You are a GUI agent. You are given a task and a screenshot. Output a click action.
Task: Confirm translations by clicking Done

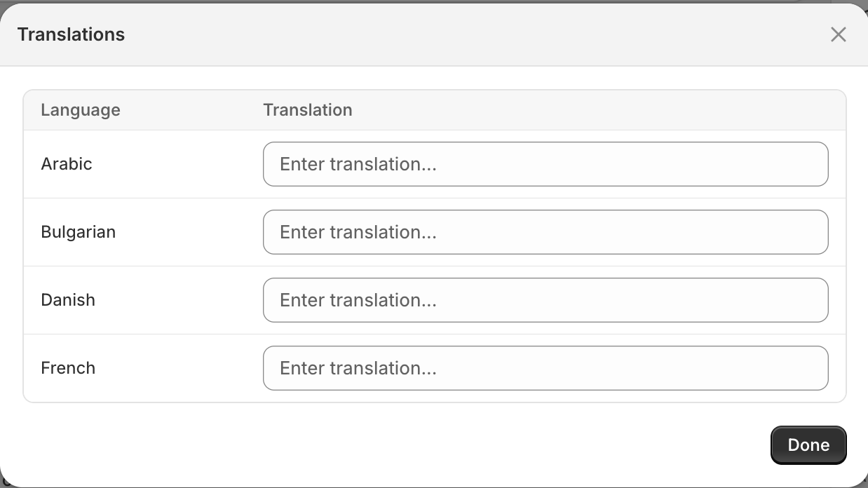point(808,445)
